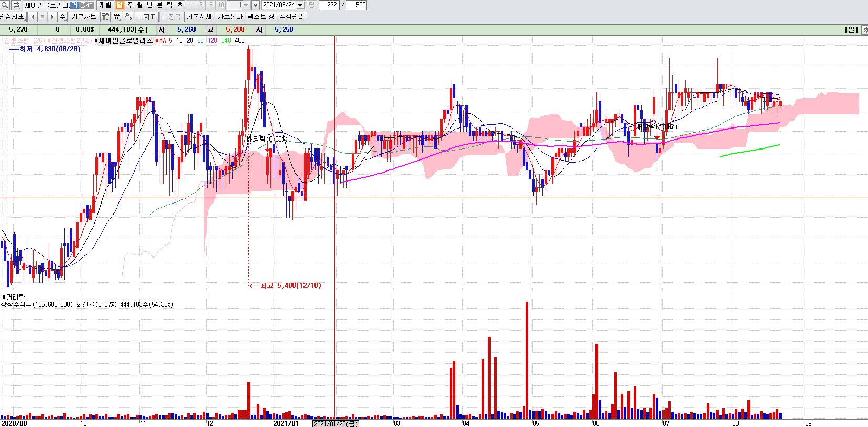Click the stop square button

click(42, 17)
